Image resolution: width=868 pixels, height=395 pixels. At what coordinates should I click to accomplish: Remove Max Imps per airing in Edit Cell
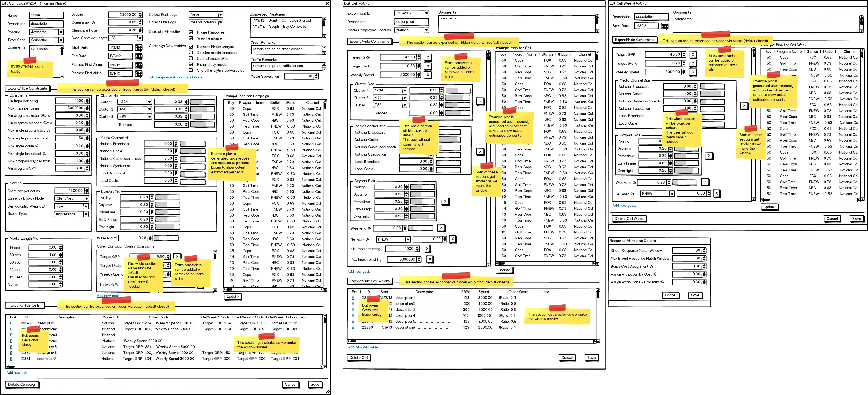(x=429, y=259)
